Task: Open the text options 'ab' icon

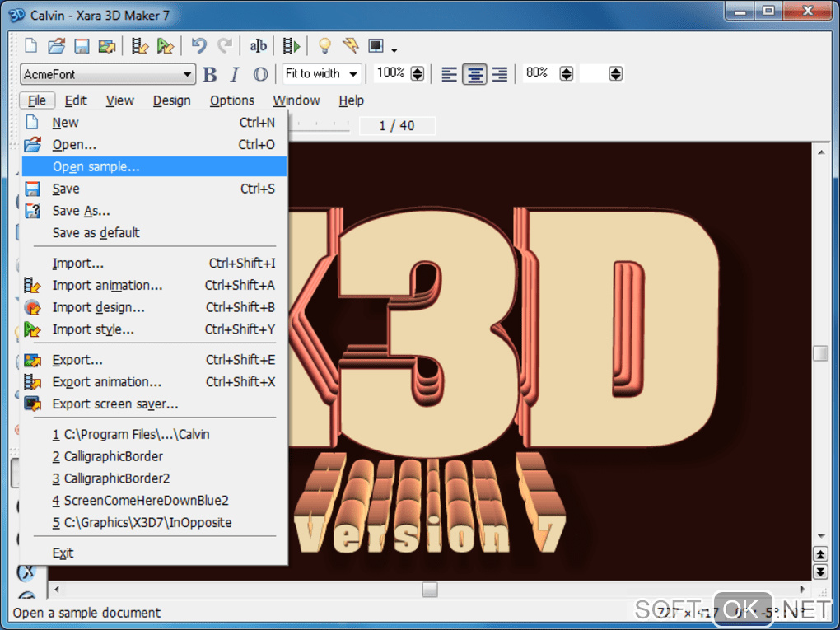Action: point(258,46)
